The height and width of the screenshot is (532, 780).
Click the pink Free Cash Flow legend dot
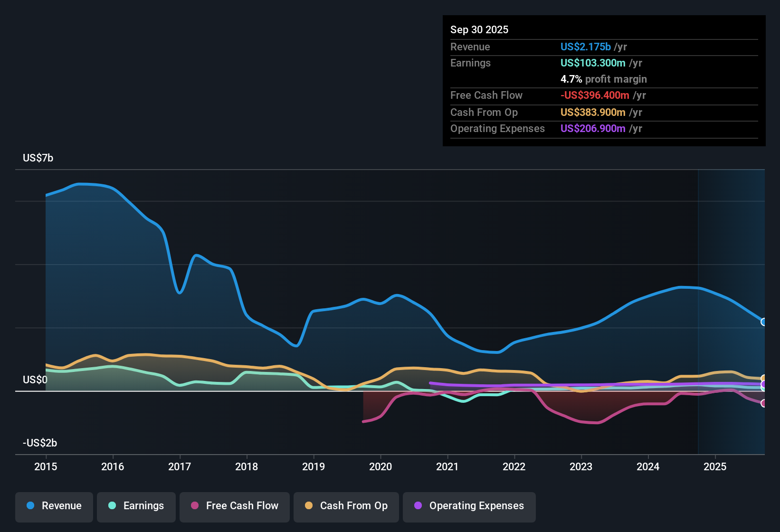pyautogui.click(x=194, y=506)
